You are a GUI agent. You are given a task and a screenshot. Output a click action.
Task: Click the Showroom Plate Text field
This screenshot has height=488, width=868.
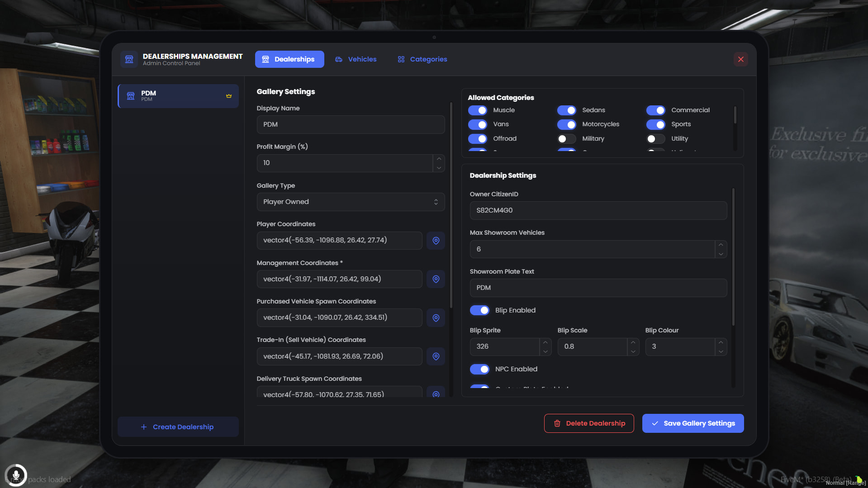tap(598, 288)
